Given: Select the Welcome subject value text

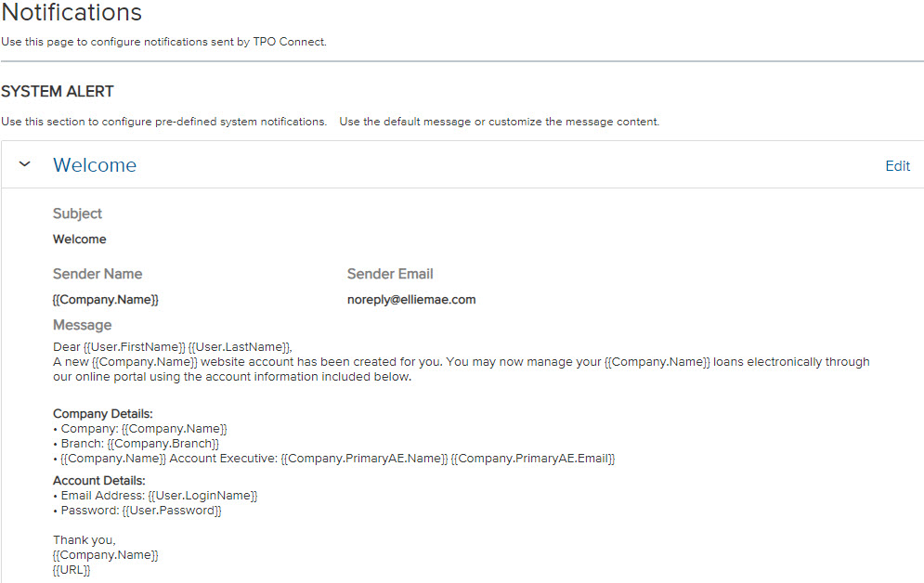Looking at the screenshot, I should (x=80, y=240).
